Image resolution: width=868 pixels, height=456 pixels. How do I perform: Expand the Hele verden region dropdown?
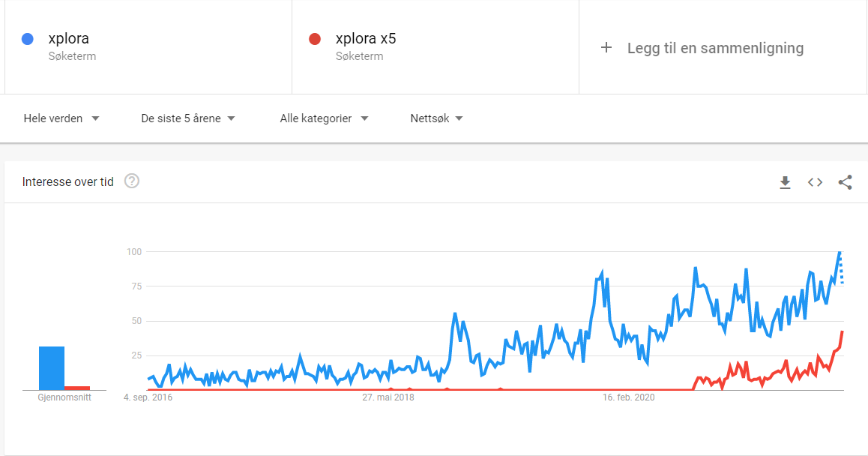[x=61, y=118]
